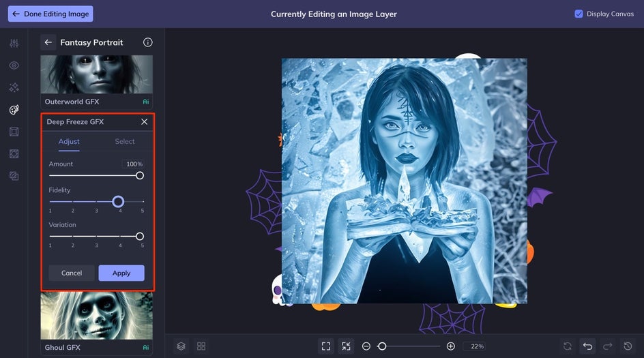
Task: Click the Fantasy Portrait heading
Action: 91,43
